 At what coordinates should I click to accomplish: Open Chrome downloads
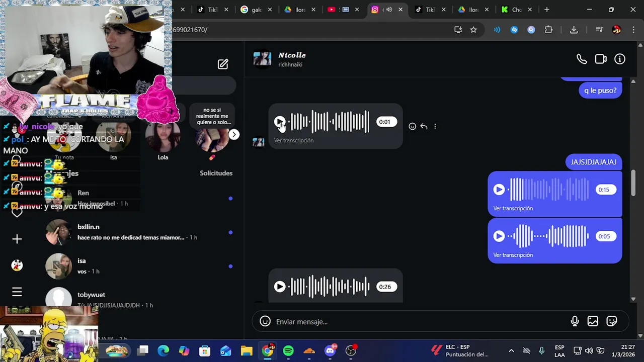tap(574, 30)
